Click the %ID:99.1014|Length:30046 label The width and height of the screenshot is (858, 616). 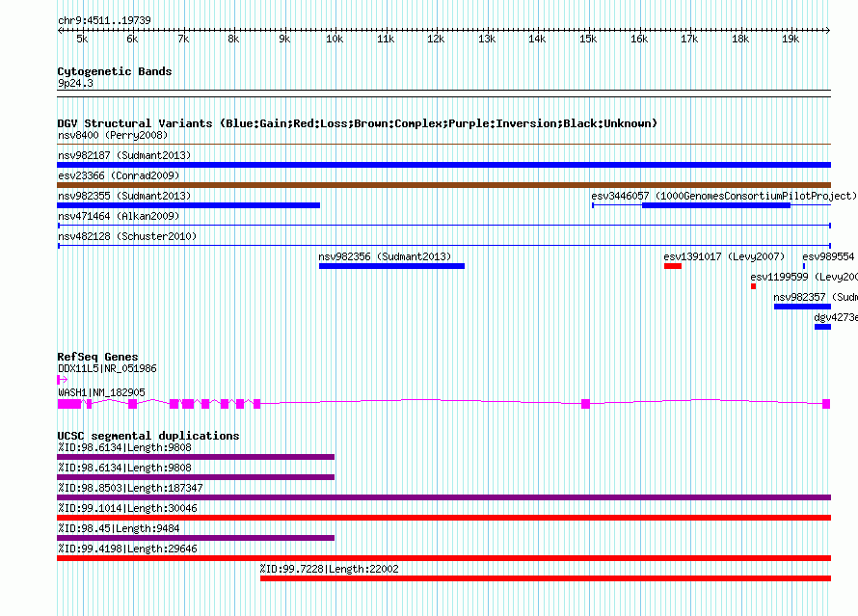pyautogui.click(x=127, y=508)
